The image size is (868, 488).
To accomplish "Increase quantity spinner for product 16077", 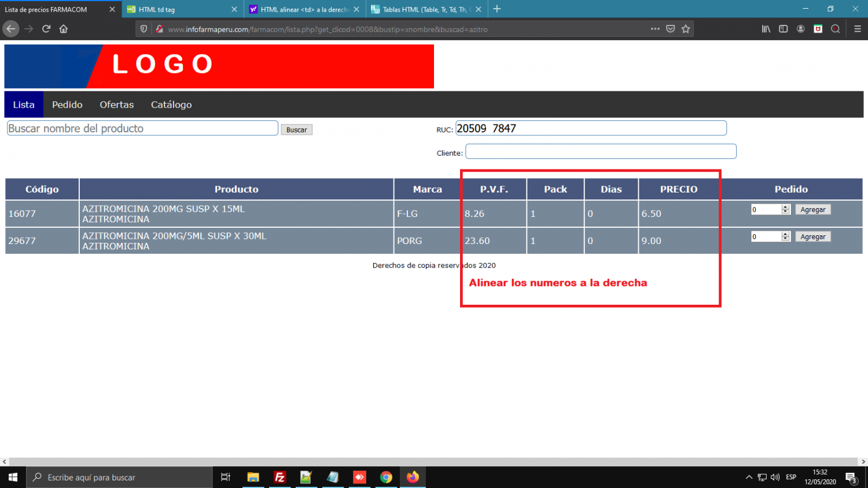I will click(x=786, y=207).
